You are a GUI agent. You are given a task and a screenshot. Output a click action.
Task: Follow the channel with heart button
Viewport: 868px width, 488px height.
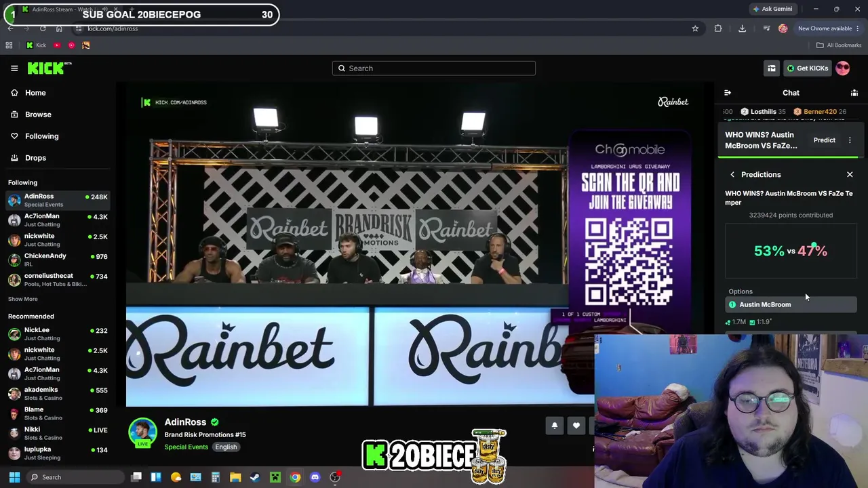[x=576, y=426]
